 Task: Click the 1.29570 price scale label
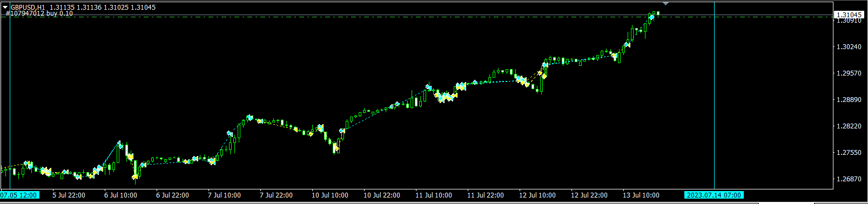click(847, 73)
